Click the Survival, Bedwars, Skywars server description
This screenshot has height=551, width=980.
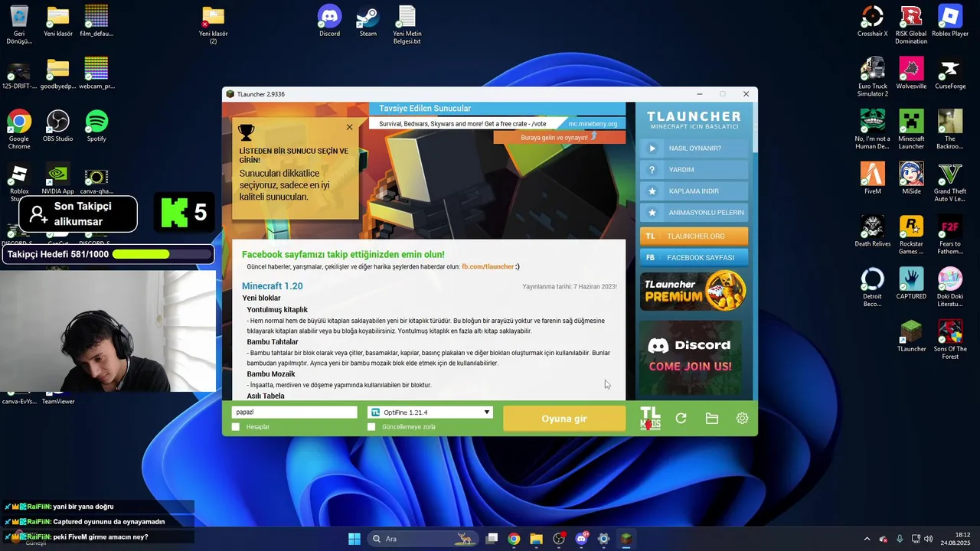[x=462, y=124]
